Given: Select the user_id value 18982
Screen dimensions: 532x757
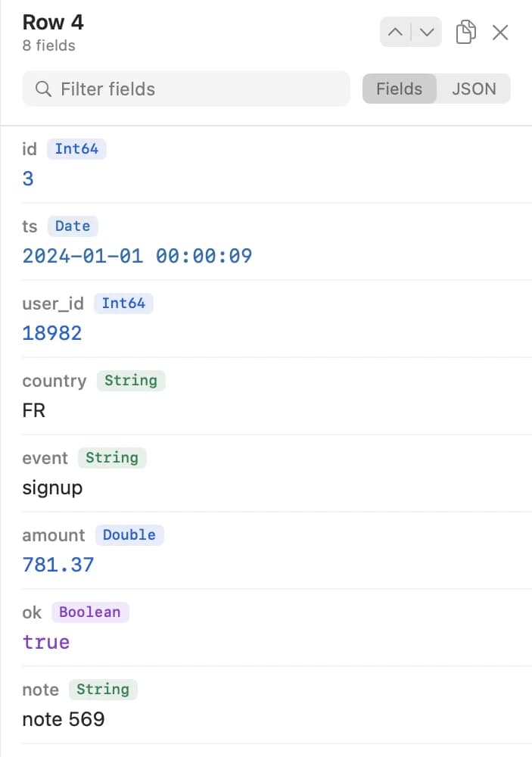Looking at the screenshot, I should click(52, 333).
